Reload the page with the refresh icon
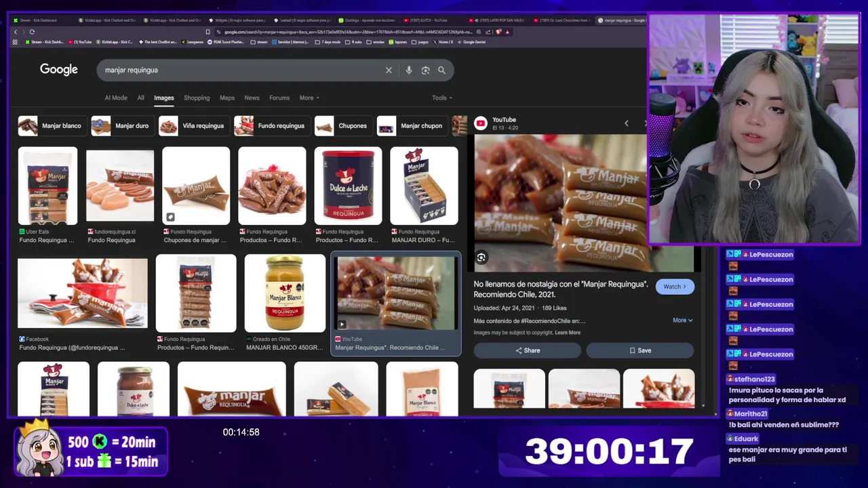Image resolution: width=868 pixels, height=488 pixels. [x=32, y=32]
